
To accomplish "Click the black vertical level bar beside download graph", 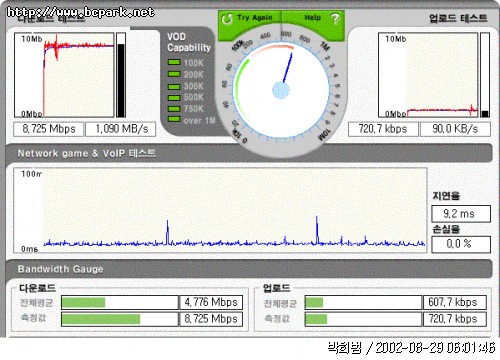I will point(121,75).
